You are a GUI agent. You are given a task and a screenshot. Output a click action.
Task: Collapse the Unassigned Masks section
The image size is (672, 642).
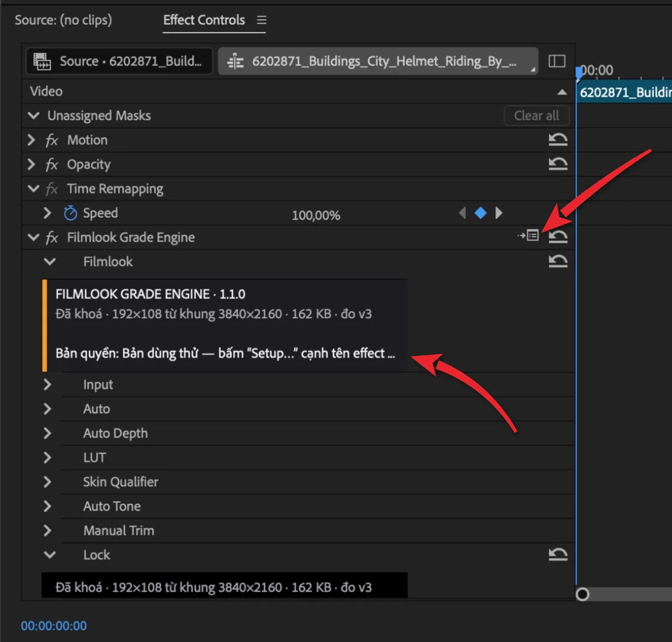coord(34,115)
